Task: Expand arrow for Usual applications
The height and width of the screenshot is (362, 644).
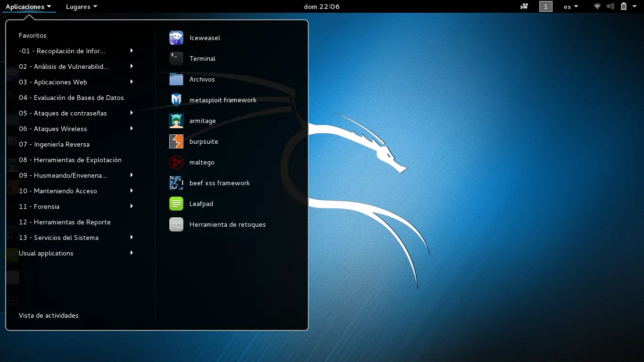Action: pyautogui.click(x=132, y=253)
